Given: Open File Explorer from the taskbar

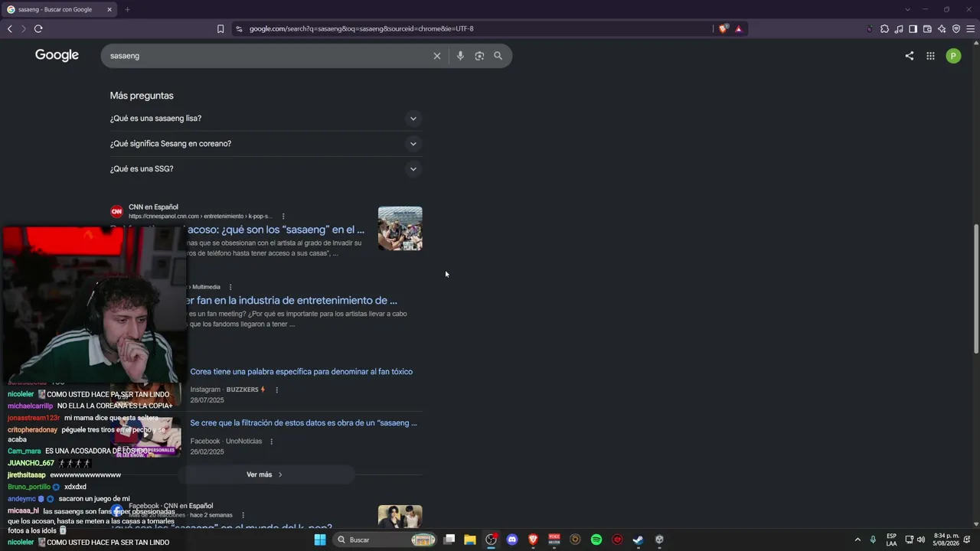Looking at the screenshot, I should click(470, 540).
